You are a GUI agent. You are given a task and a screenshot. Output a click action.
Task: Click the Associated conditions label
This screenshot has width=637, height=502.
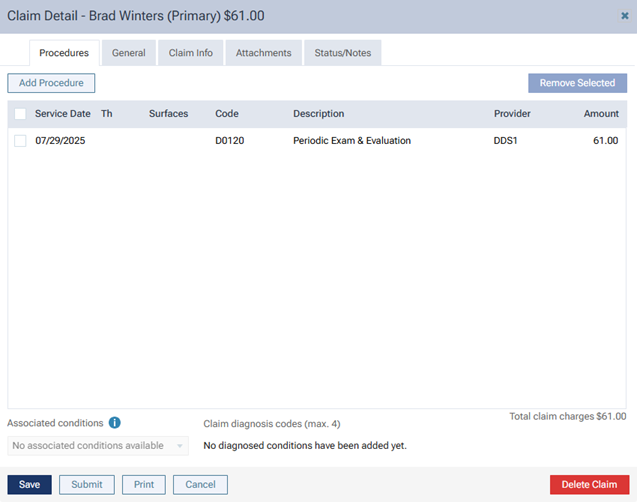tap(55, 423)
